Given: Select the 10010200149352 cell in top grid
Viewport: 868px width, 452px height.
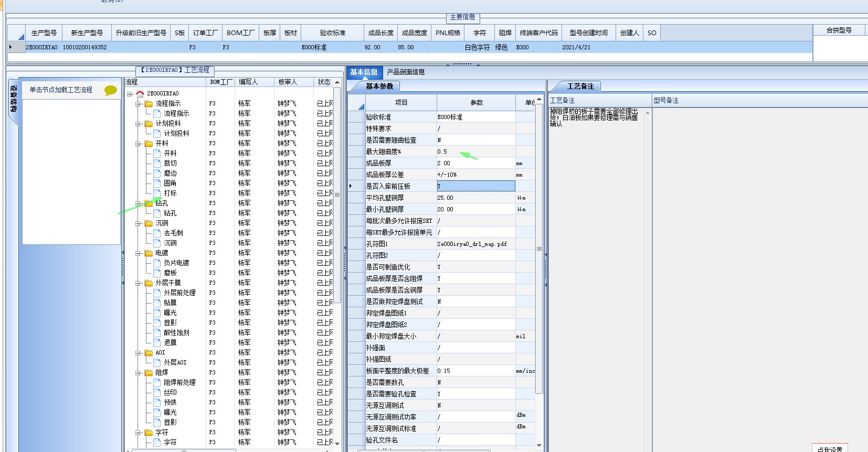Looking at the screenshot, I should [87, 47].
